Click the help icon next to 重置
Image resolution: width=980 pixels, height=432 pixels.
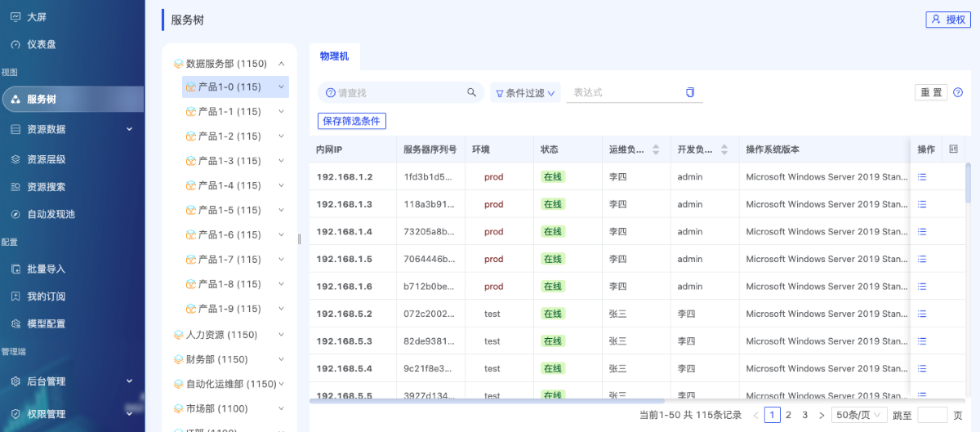(958, 93)
